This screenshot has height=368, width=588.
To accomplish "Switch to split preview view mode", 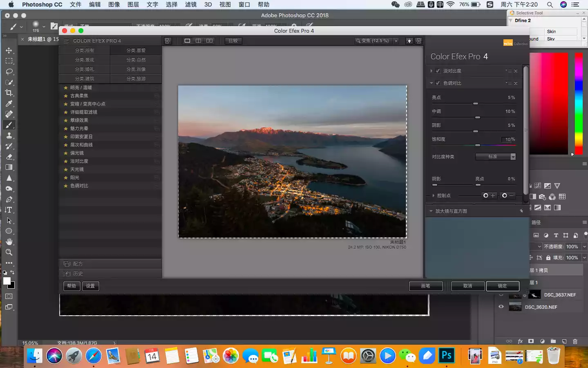I will (198, 41).
